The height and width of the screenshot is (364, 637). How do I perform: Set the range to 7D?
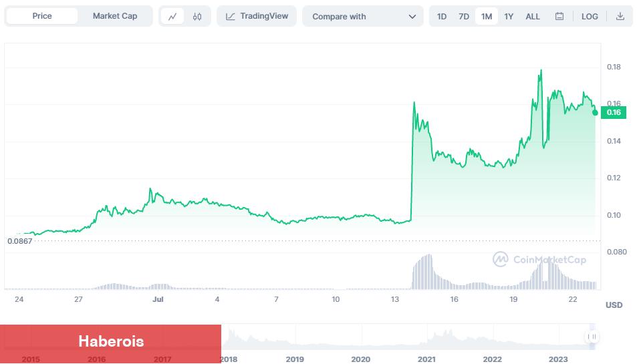coord(463,17)
